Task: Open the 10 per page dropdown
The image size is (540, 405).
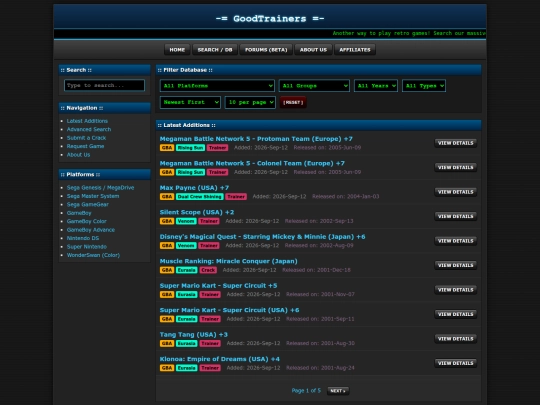Action: coord(250,102)
